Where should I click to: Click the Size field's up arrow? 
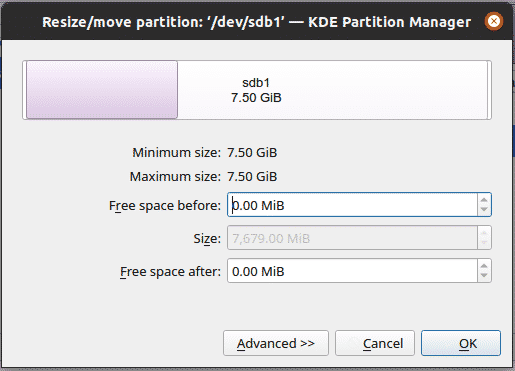coord(484,232)
